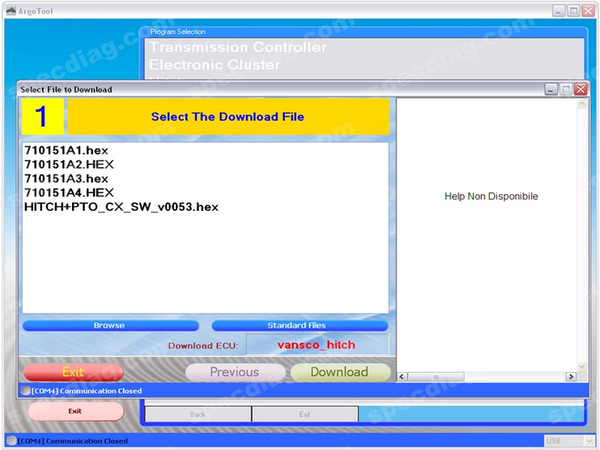
Task: Select file 710151A2.HEX
Action: tap(69, 165)
